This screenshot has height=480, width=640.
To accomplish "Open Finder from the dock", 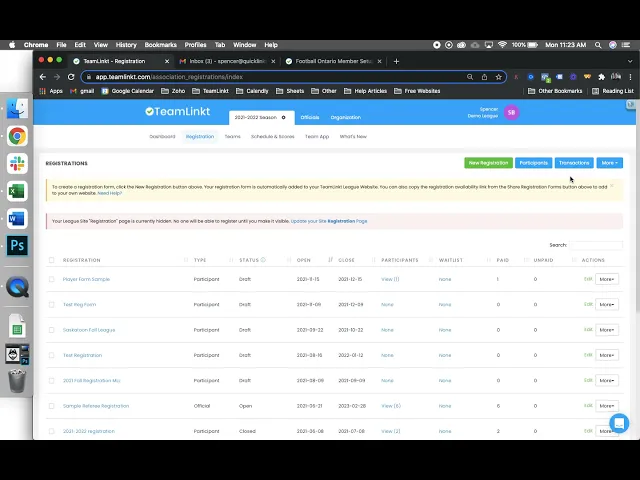I will [17, 109].
